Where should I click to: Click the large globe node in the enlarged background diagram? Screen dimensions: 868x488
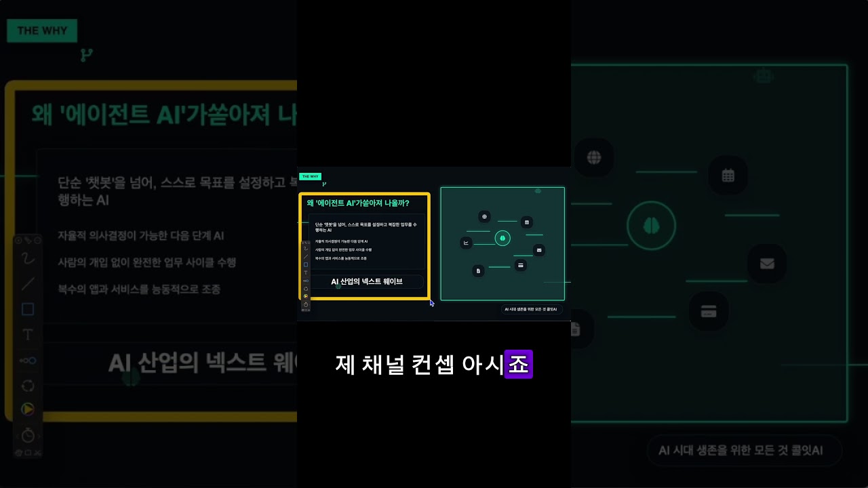tap(594, 158)
